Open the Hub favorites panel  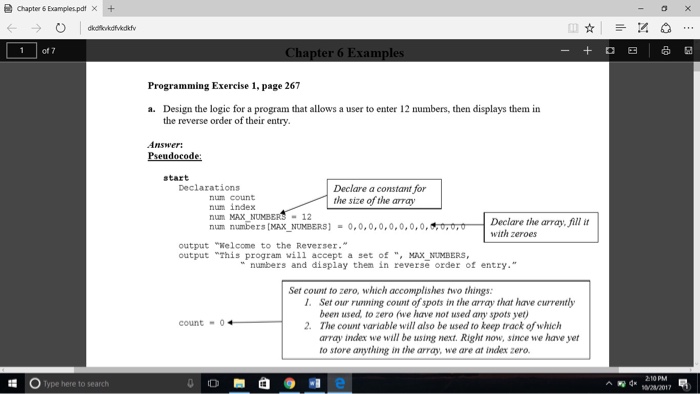coord(620,28)
